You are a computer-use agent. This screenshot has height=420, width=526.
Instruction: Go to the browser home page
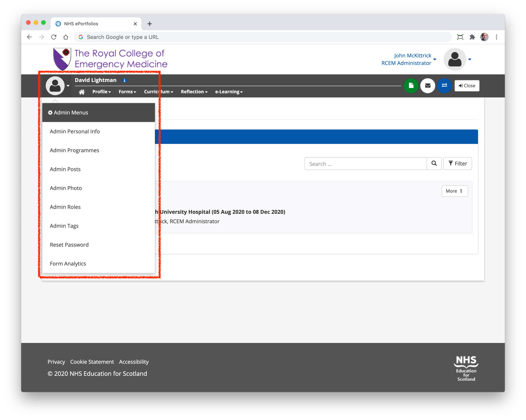(66, 37)
